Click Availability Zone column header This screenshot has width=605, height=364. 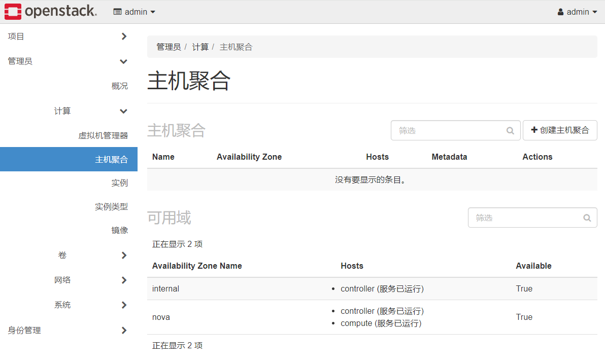coord(249,157)
